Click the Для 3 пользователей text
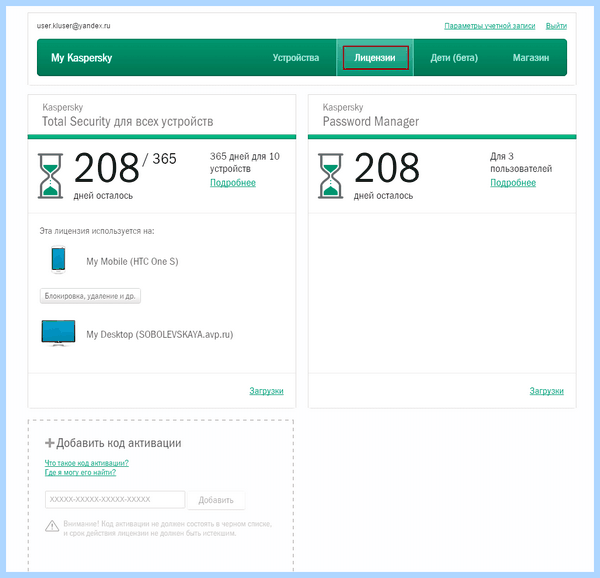 click(x=521, y=162)
